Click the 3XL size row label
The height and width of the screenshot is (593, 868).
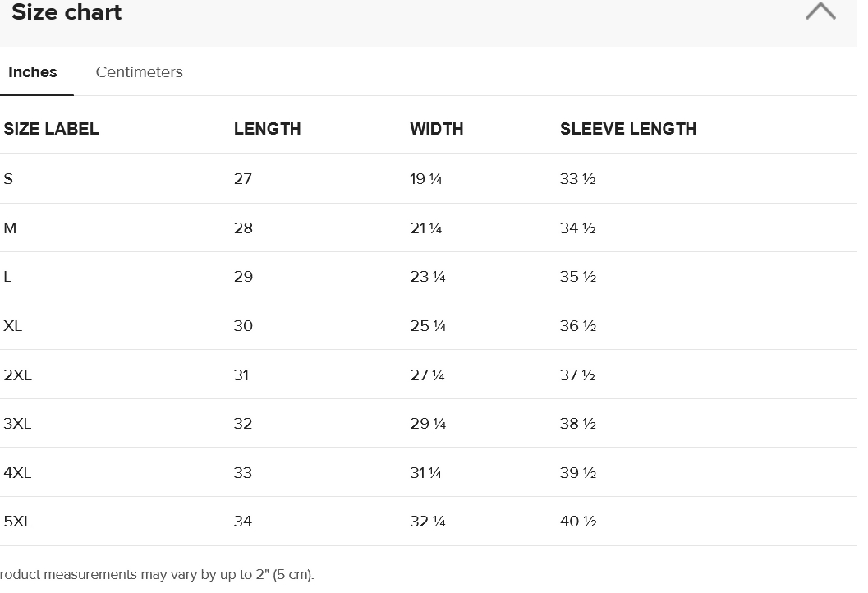(x=17, y=424)
